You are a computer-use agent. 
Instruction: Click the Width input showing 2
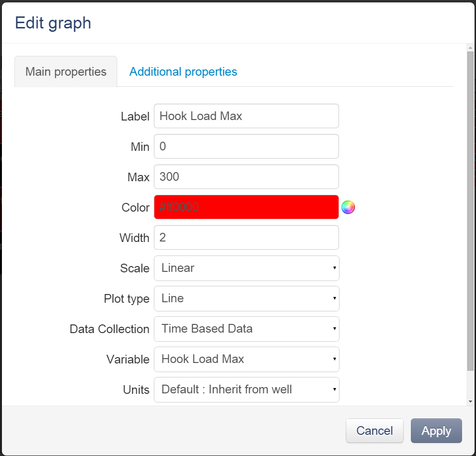tap(246, 237)
